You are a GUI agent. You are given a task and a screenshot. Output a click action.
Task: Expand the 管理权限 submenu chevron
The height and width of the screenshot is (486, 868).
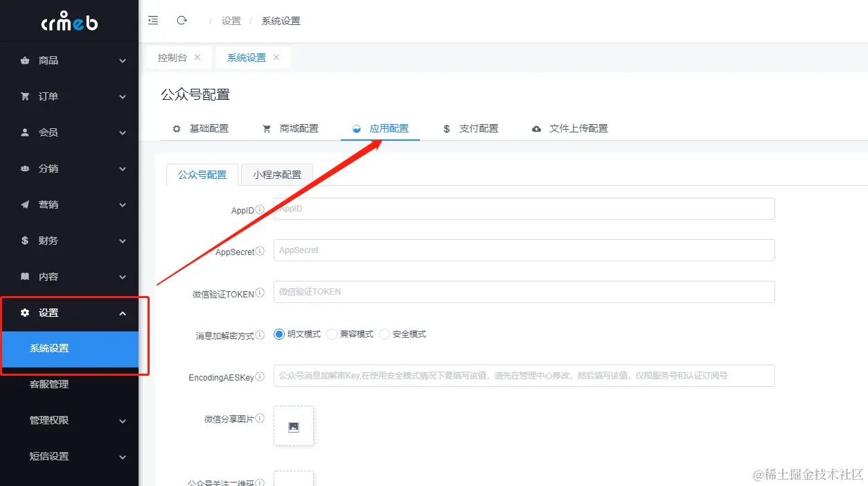click(123, 421)
